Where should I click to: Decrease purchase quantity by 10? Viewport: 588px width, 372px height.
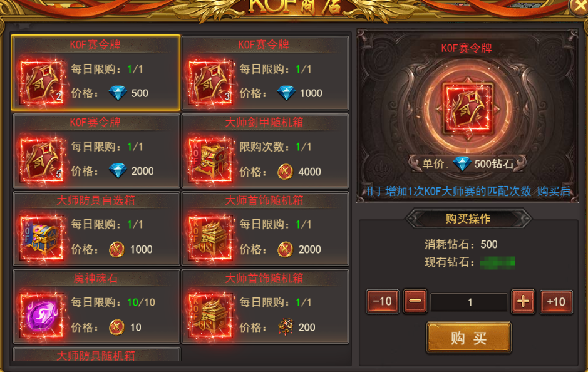383,301
